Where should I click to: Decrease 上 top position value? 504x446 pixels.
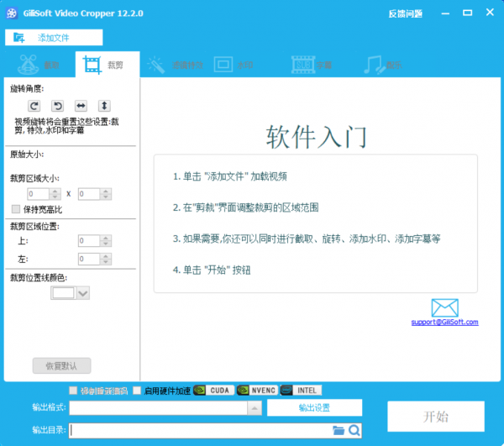[106, 244]
